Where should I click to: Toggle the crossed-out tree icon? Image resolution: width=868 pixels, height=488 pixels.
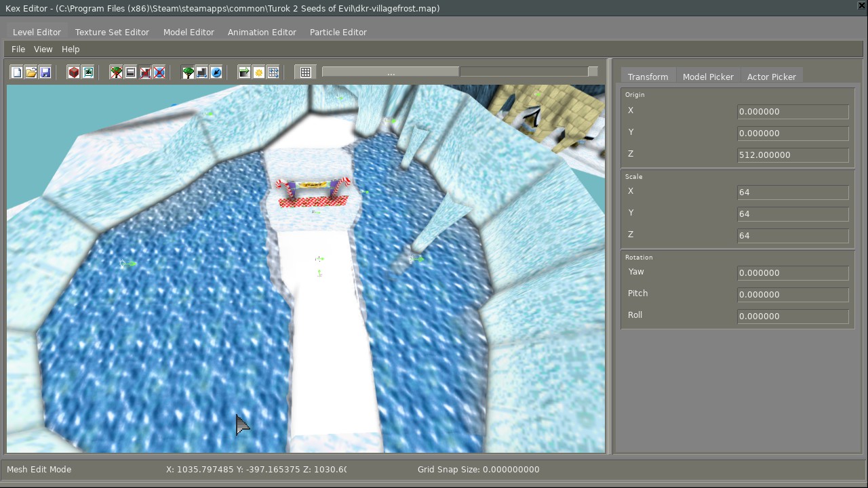(x=117, y=73)
